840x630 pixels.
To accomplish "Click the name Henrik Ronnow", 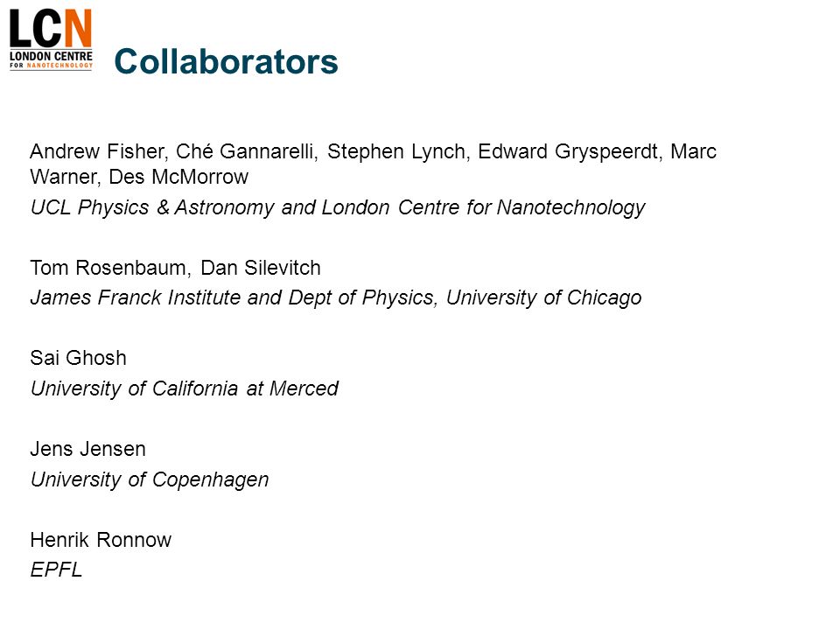I will pyautogui.click(x=101, y=540).
